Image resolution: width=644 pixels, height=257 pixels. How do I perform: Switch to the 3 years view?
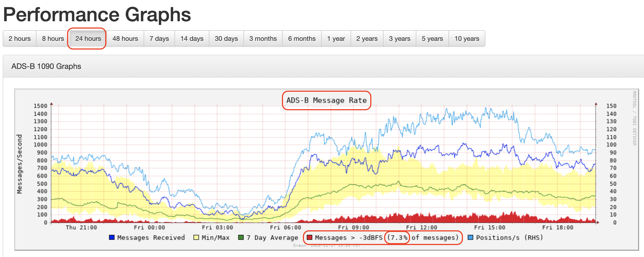[400, 39]
